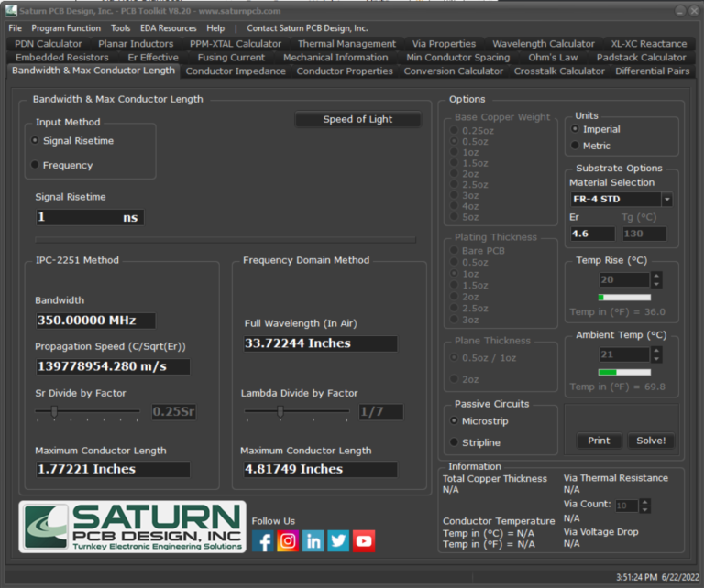
Task: Click the Saturn PCB Design logo
Action: [x=133, y=527]
